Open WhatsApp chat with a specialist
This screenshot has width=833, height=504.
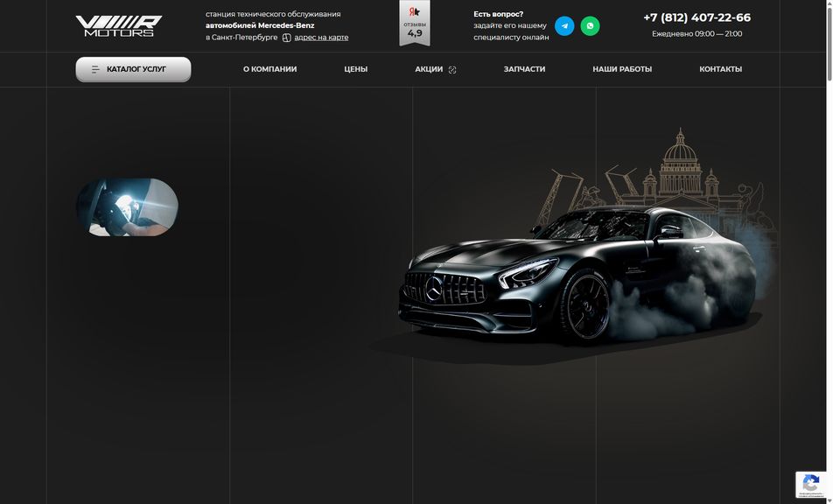point(590,26)
